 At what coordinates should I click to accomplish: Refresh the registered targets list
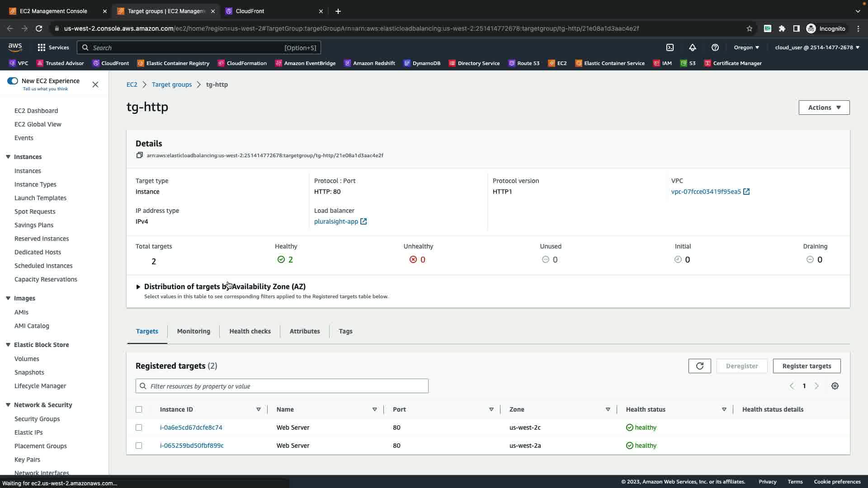699,366
